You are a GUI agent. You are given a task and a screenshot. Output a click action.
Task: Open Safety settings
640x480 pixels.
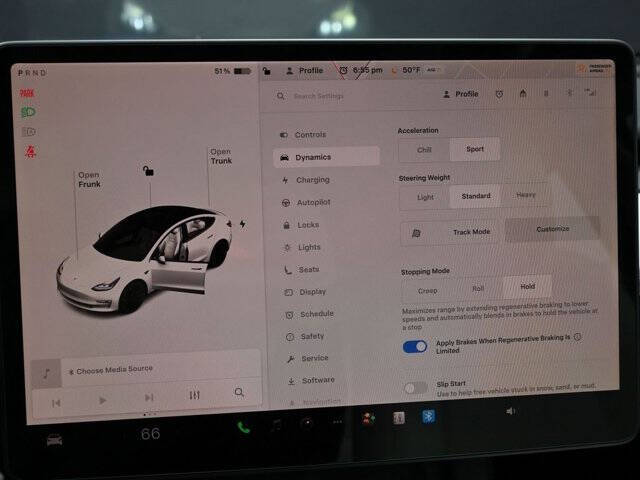[x=305, y=337]
